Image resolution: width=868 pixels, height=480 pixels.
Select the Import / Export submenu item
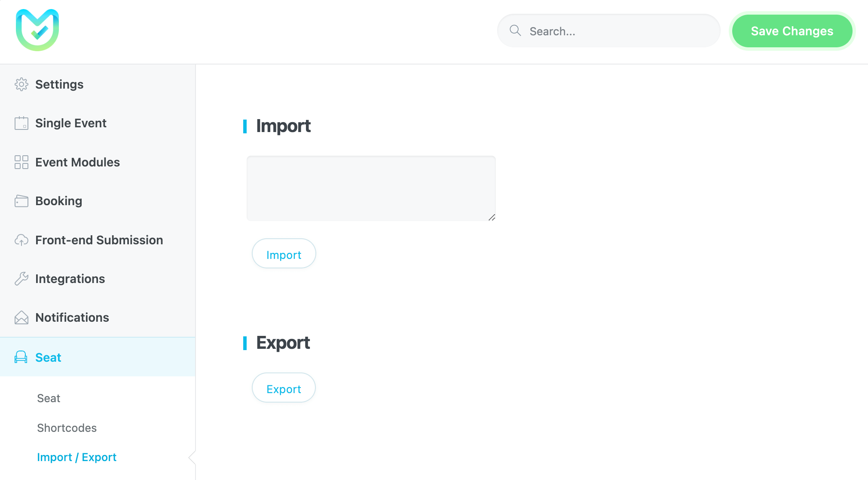[76, 457]
